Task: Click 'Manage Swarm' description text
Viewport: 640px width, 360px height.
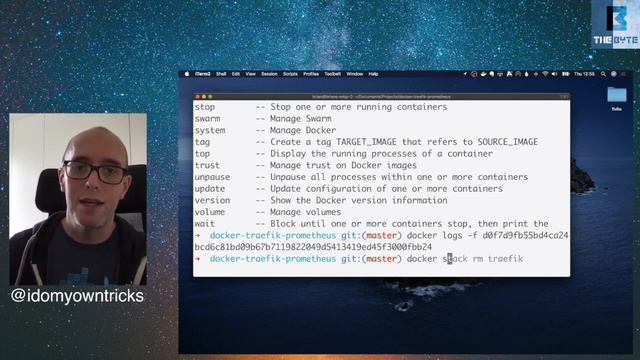Action: pyautogui.click(x=300, y=119)
